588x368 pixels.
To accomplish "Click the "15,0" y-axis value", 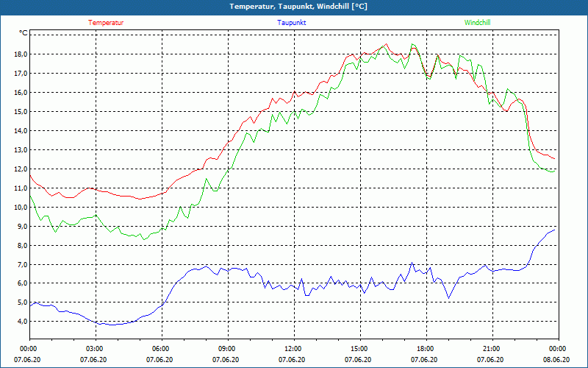I will pyautogui.click(x=21, y=112).
